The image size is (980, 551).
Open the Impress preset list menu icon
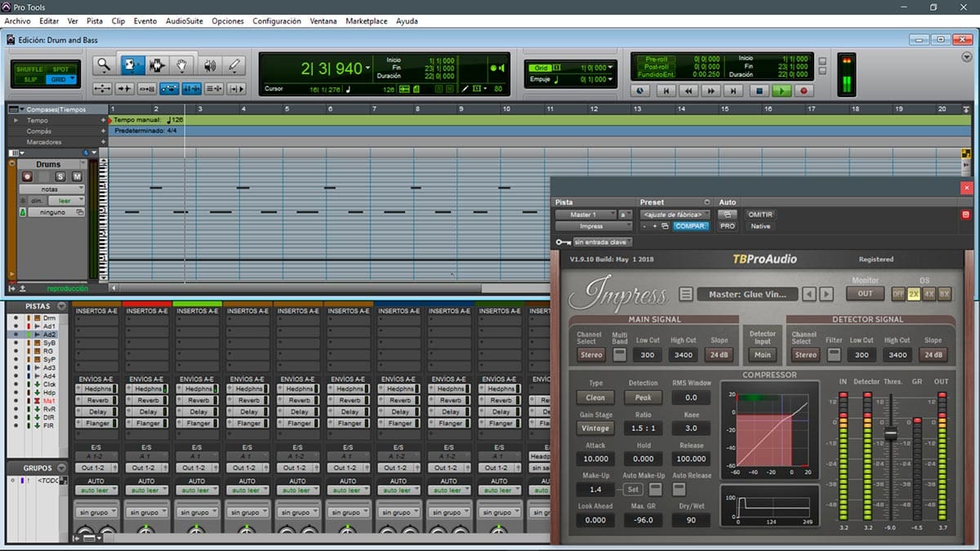(x=686, y=294)
